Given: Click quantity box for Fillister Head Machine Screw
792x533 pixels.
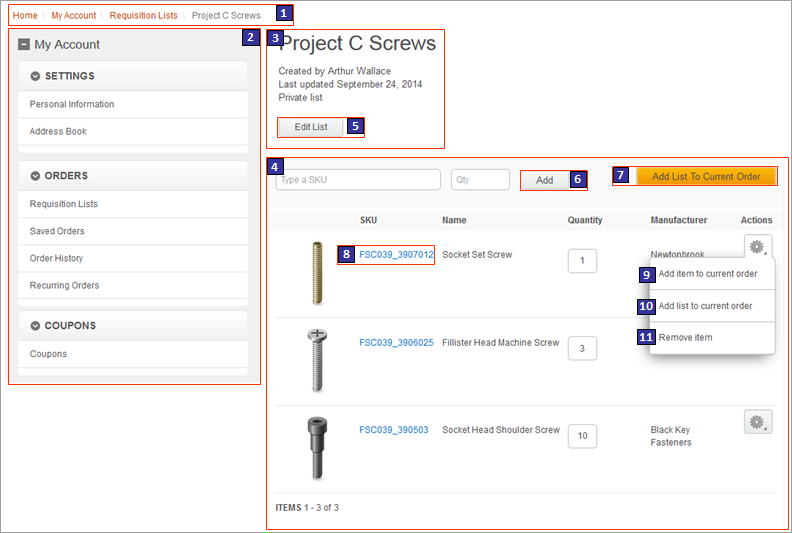Looking at the screenshot, I should (x=582, y=349).
